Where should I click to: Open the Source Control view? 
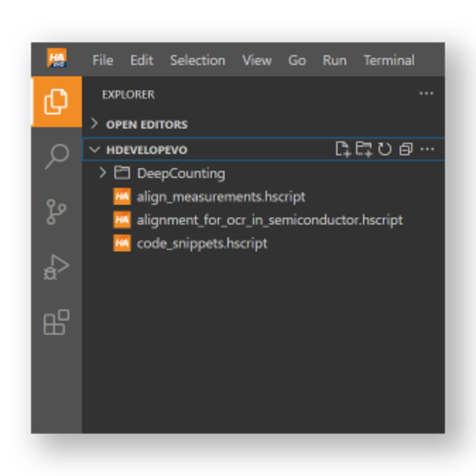(x=56, y=212)
